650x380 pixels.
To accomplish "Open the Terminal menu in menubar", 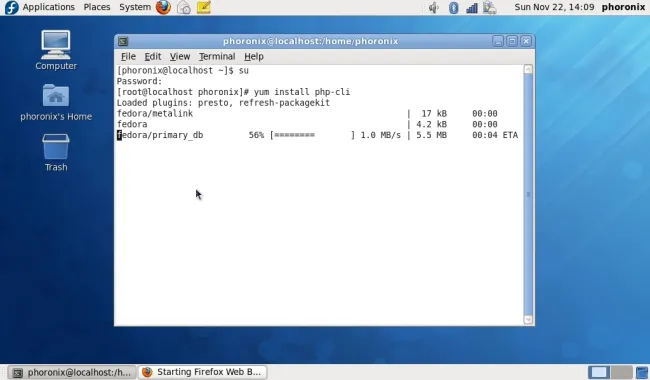I will pos(217,56).
